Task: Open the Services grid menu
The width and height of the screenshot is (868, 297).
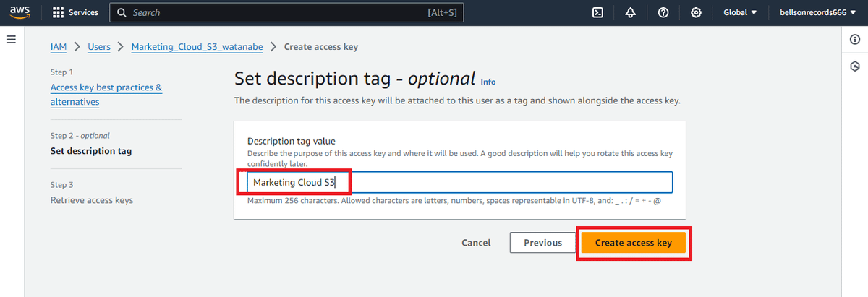Action: click(76, 12)
